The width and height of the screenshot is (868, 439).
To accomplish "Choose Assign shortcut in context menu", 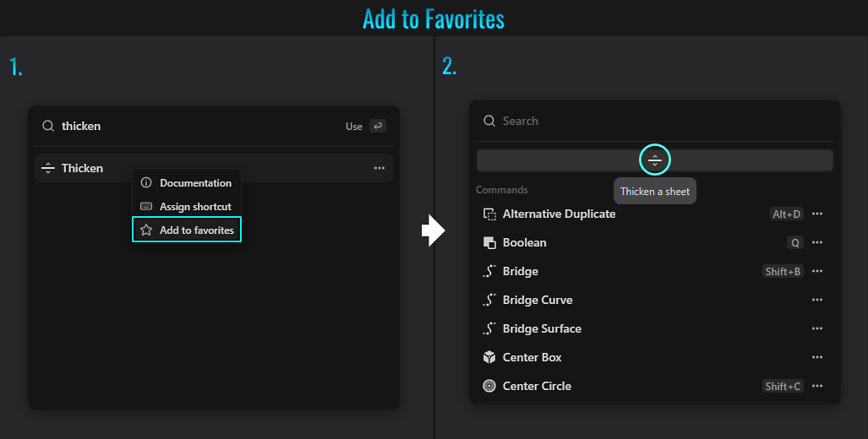I will pyautogui.click(x=186, y=207).
